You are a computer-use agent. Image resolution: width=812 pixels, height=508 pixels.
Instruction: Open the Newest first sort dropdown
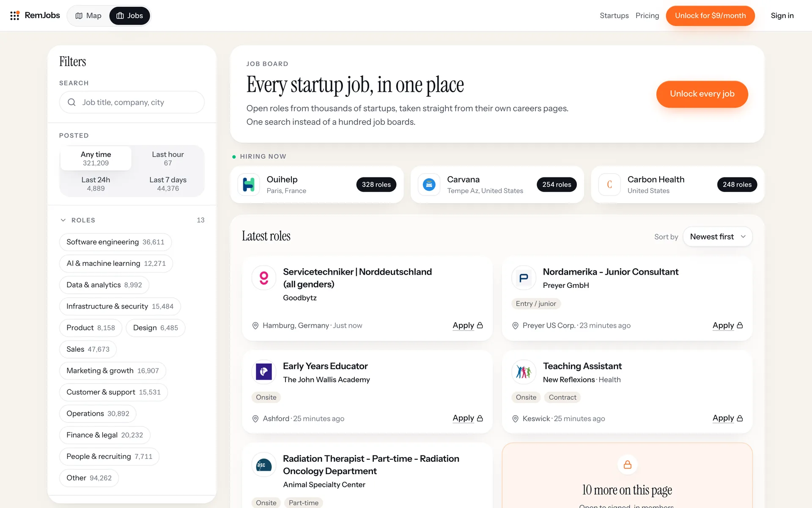click(718, 237)
